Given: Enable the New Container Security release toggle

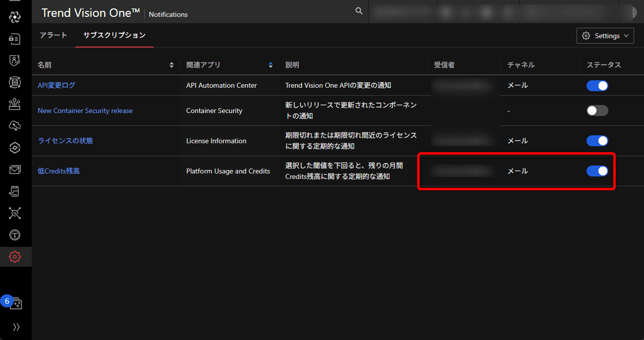Looking at the screenshot, I should (597, 111).
